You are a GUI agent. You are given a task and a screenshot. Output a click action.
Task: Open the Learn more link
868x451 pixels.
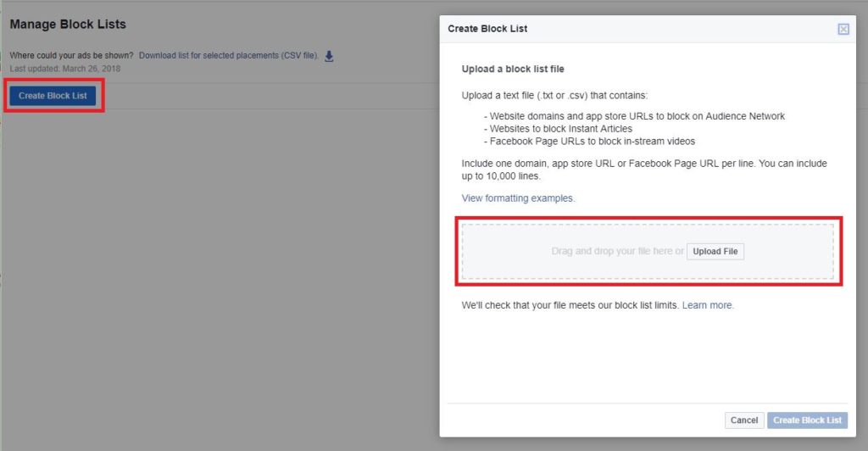(708, 305)
